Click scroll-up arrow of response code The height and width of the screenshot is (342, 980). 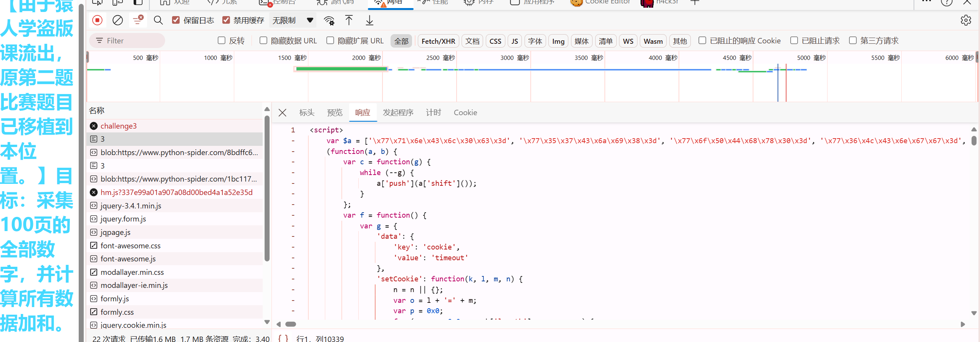[974, 130]
